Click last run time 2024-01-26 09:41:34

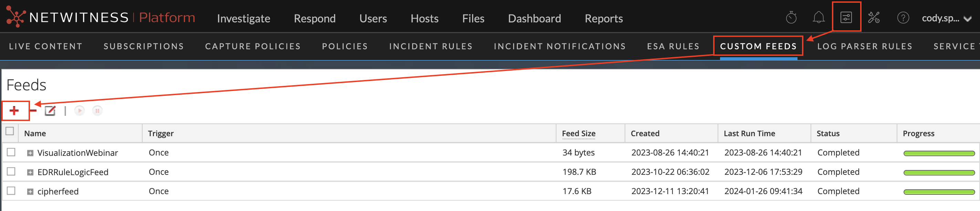coord(763,191)
